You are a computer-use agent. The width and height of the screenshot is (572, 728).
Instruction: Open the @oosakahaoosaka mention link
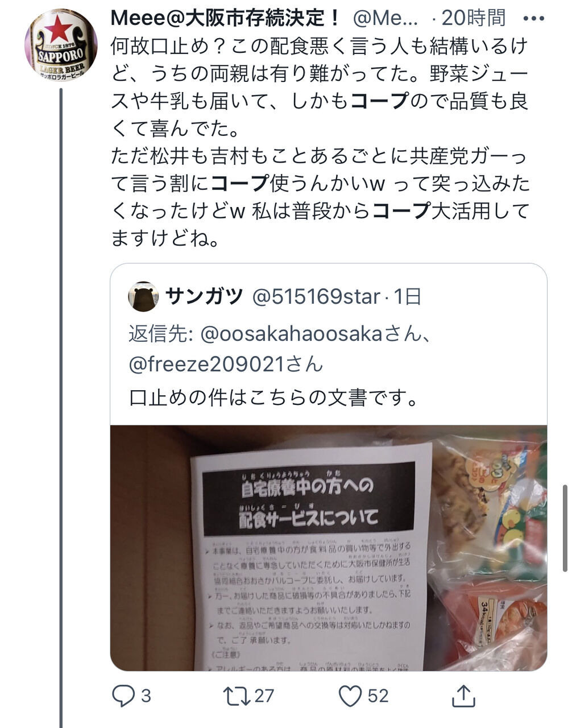point(292,334)
